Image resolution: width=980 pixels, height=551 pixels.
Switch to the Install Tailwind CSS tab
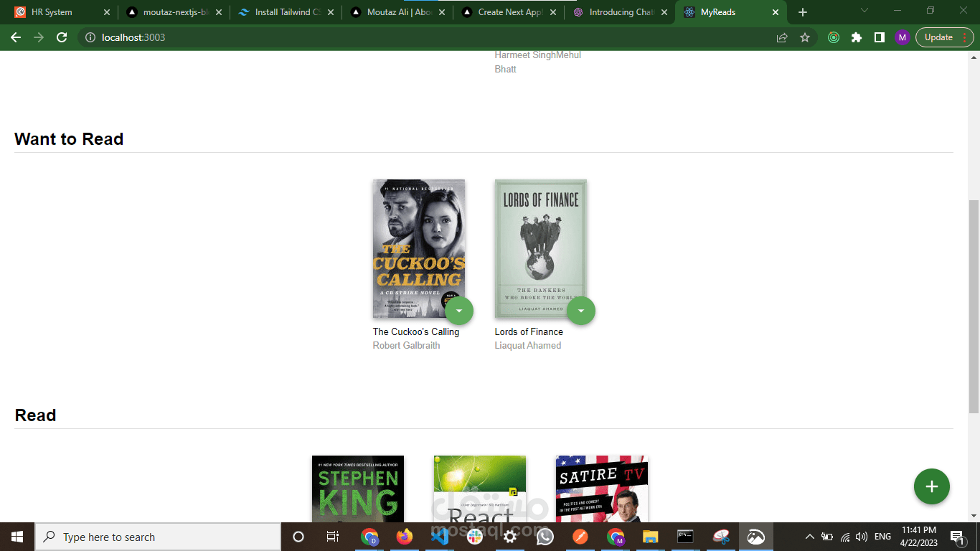click(287, 12)
